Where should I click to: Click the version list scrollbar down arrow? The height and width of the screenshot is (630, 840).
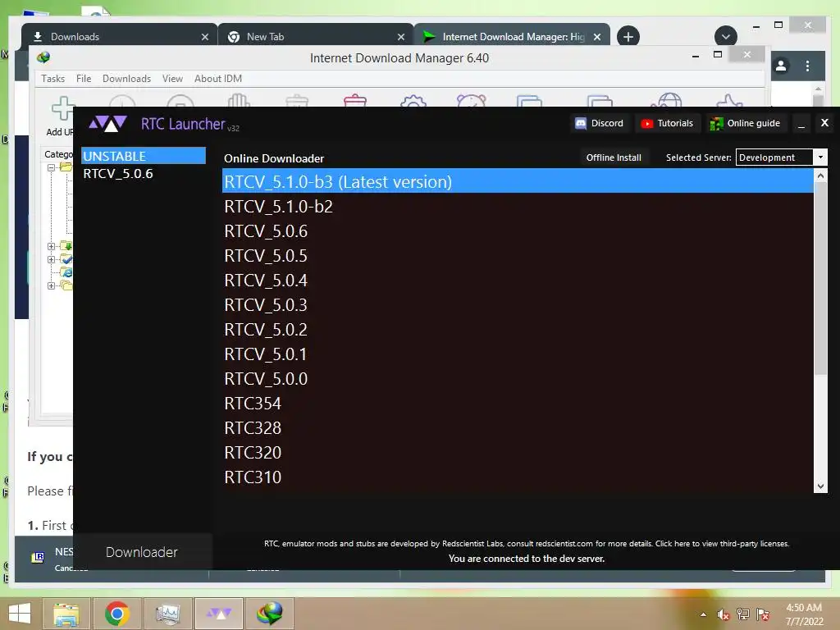(820, 486)
